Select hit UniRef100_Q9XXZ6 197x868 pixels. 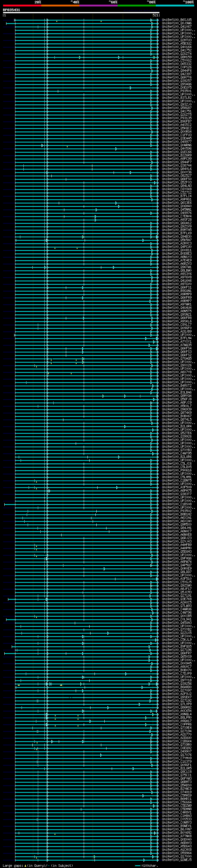coord(177,365)
